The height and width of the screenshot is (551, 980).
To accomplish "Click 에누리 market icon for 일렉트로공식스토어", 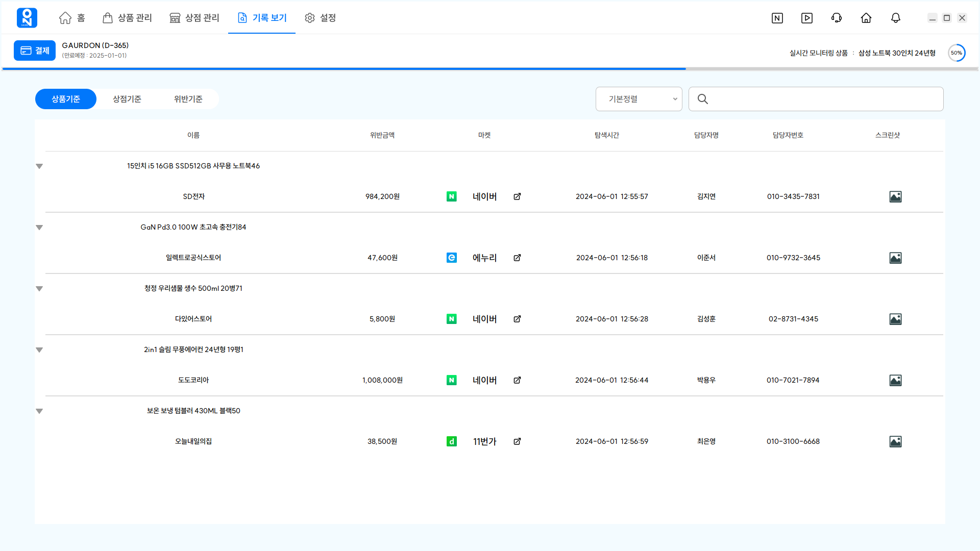I will pos(452,258).
